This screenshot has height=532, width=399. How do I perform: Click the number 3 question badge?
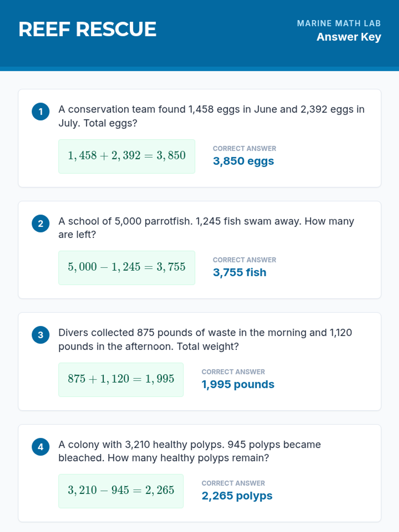coord(41,335)
